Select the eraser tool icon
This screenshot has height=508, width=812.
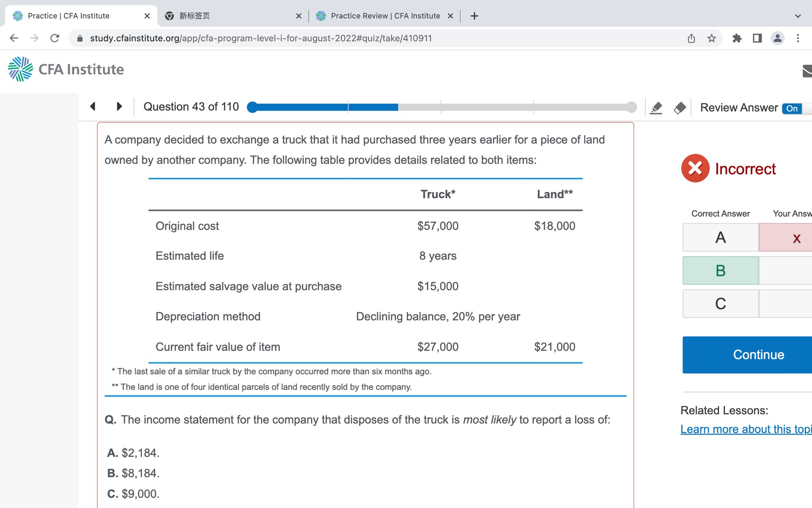pos(680,108)
